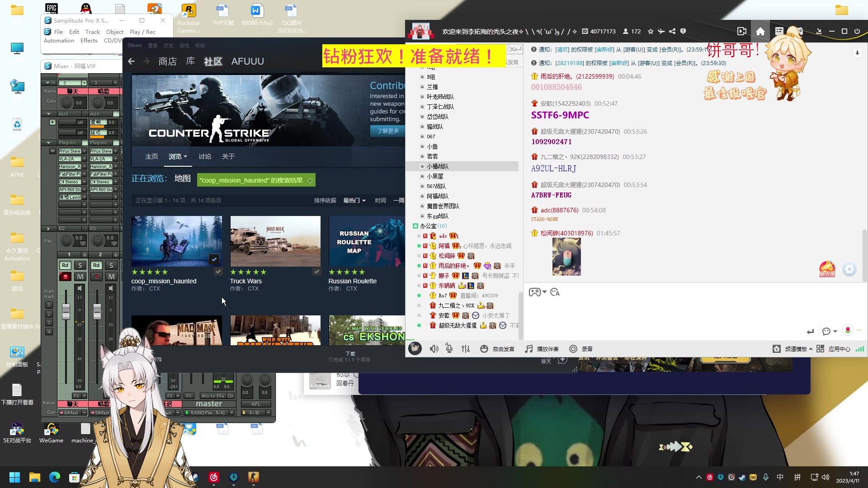
Task: Click the share icon in YY title bar
Action: [672, 32]
